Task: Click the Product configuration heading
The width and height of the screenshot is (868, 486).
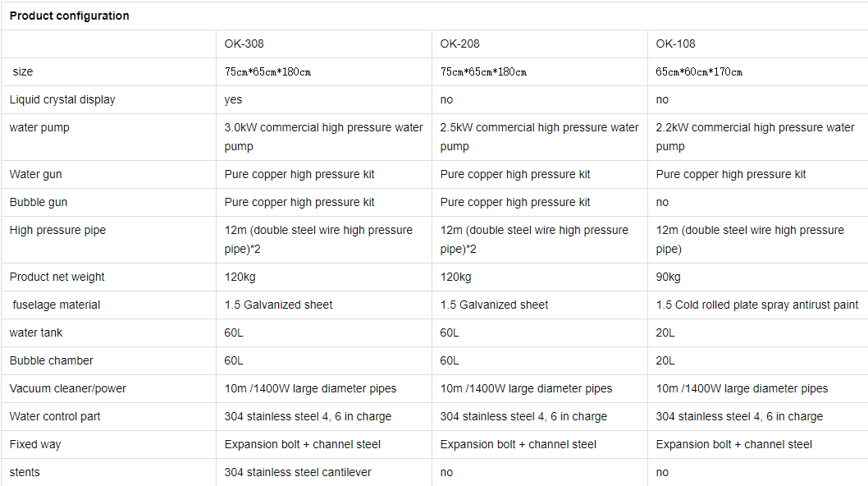Action: [69, 16]
